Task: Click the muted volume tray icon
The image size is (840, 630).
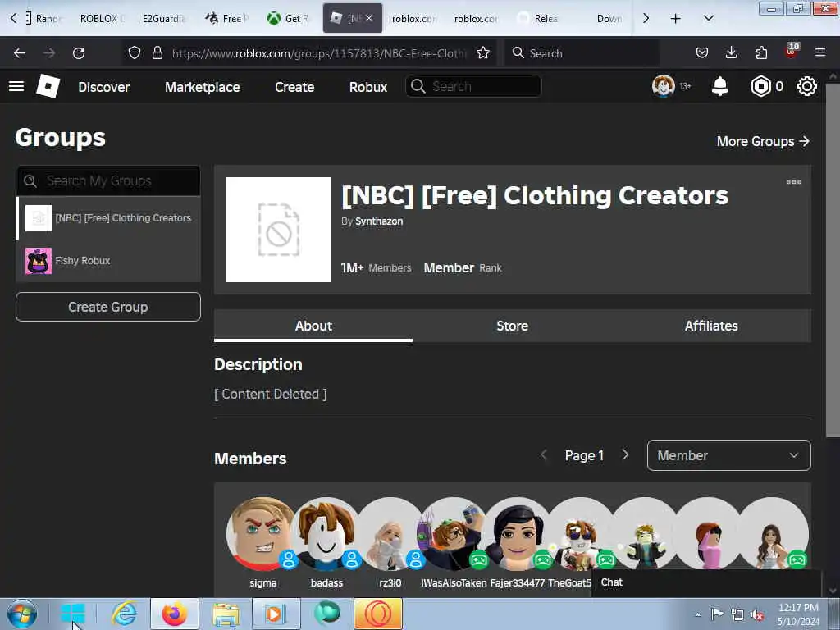Action: pos(757,614)
